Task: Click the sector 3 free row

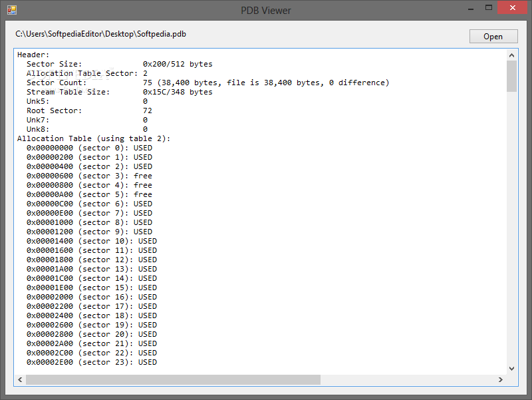Action: [x=89, y=176]
